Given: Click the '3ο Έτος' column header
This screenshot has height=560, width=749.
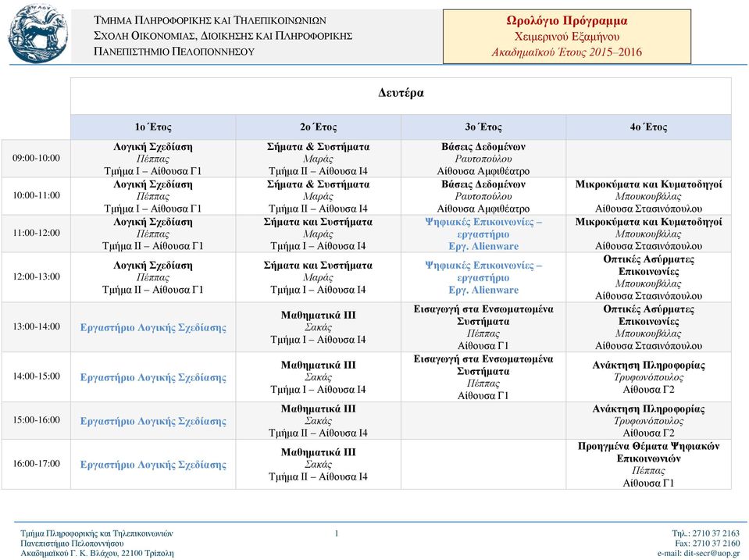Looking at the screenshot, I should coord(483,127).
